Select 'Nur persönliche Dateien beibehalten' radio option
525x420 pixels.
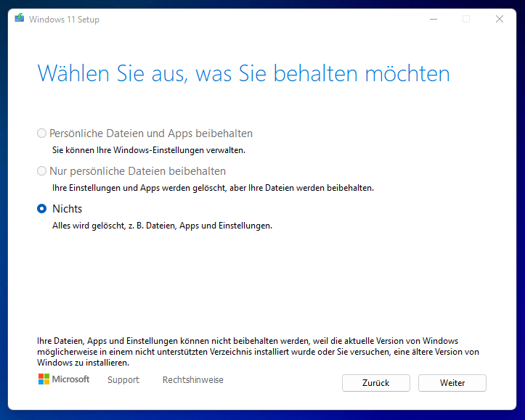(x=41, y=171)
